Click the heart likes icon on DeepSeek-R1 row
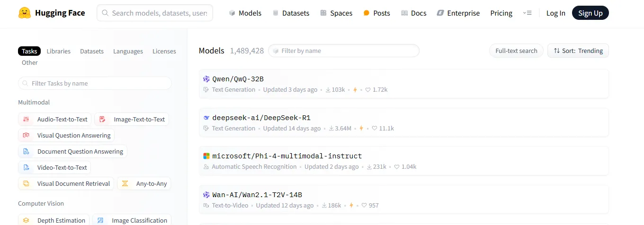This screenshot has width=644, height=225. coord(375,129)
